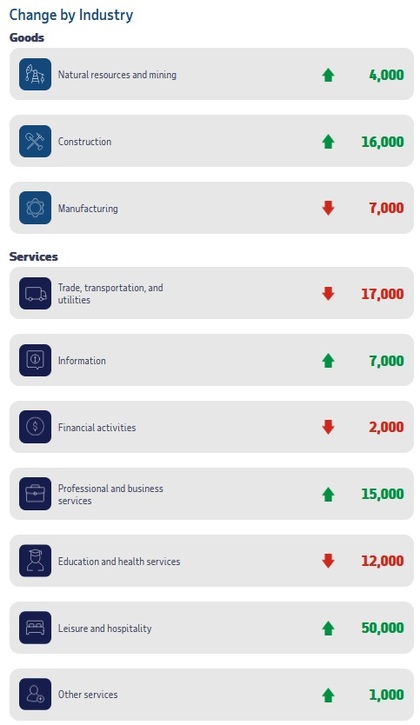Click the Goods section heading
The width and height of the screenshot is (420, 725).
(x=26, y=37)
